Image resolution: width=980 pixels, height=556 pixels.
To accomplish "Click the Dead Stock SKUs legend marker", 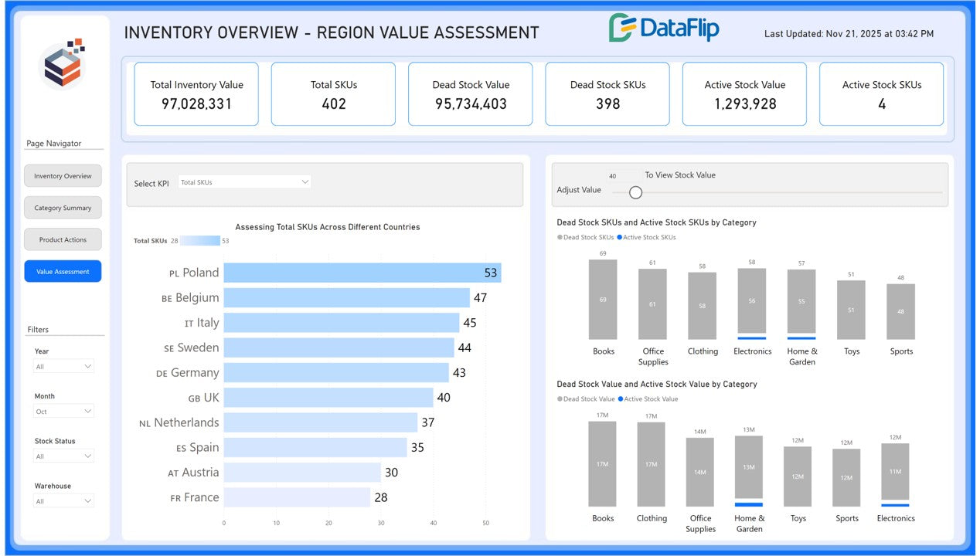I will 560,238.
